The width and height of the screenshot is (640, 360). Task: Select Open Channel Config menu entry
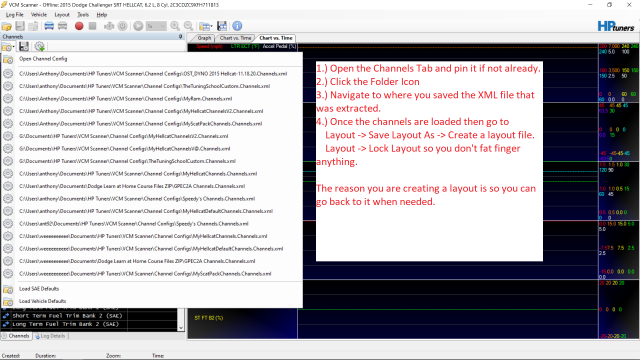click(x=43, y=59)
